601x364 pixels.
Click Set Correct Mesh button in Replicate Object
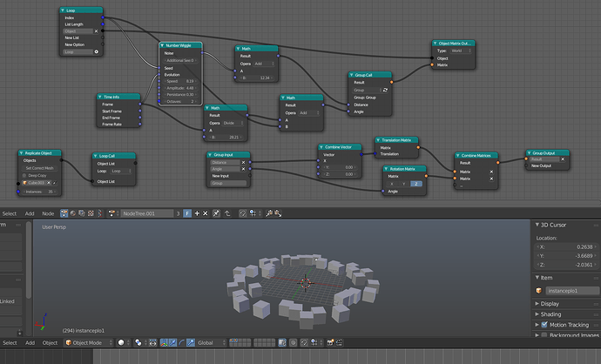(x=39, y=168)
